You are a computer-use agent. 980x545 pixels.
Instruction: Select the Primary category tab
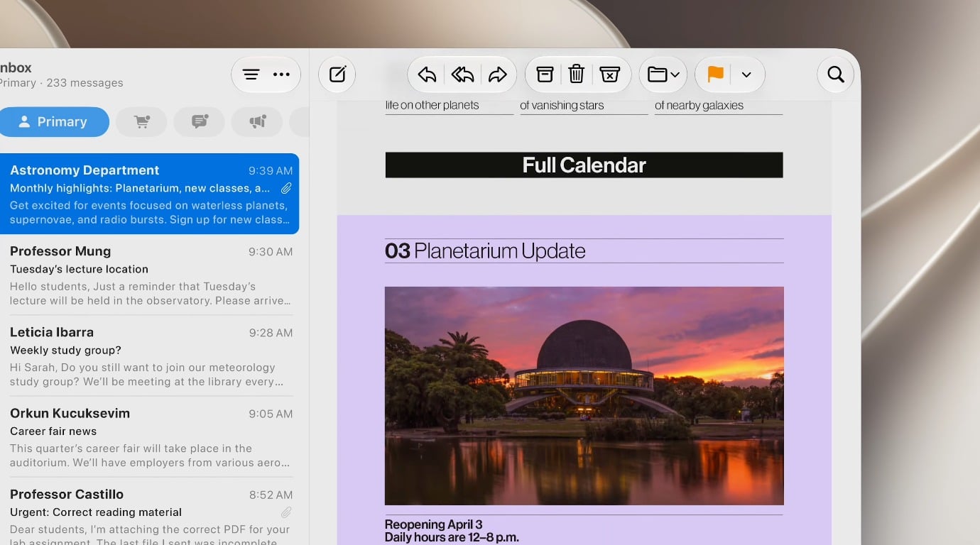click(x=53, y=122)
